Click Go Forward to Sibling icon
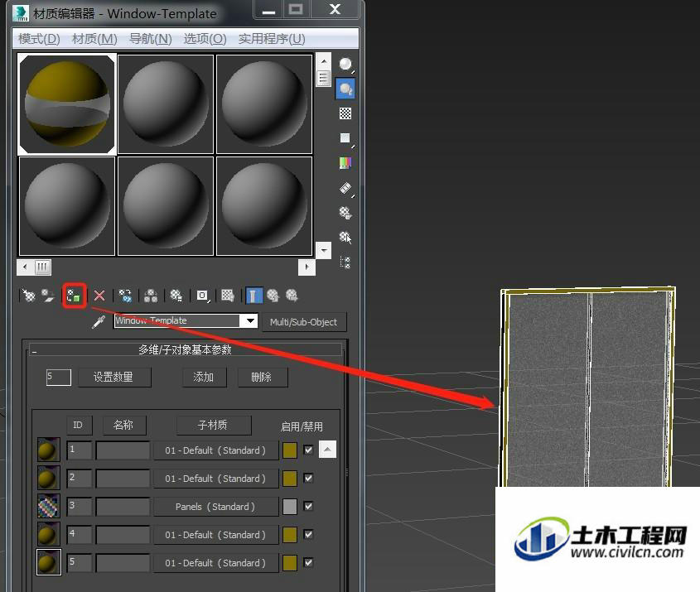The width and height of the screenshot is (700, 592). [x=292, y=296]
